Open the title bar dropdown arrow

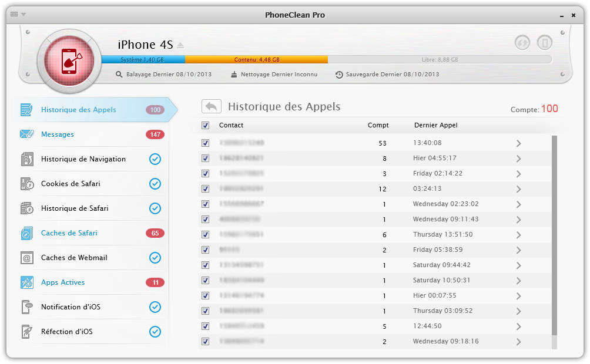(24, 14)
